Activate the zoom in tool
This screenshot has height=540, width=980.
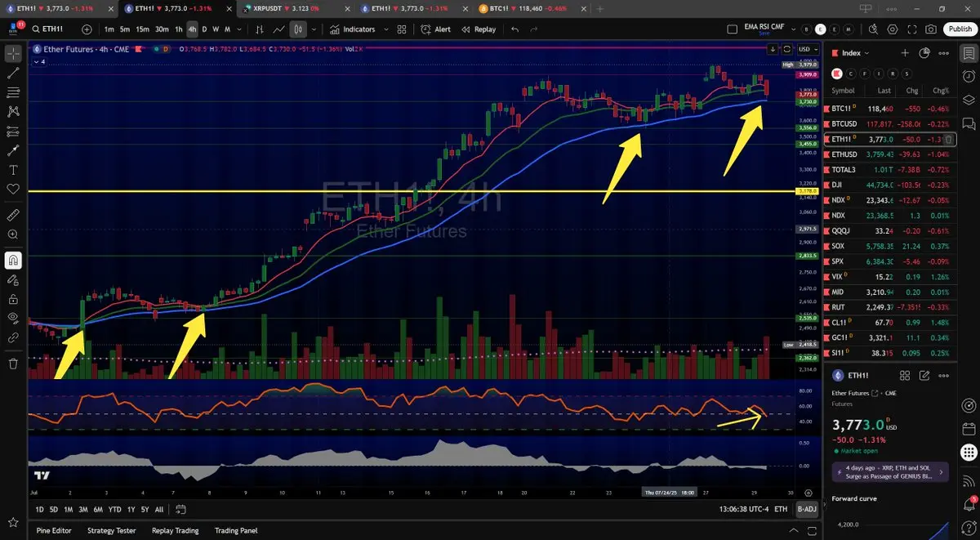click(x=13, y=234)
